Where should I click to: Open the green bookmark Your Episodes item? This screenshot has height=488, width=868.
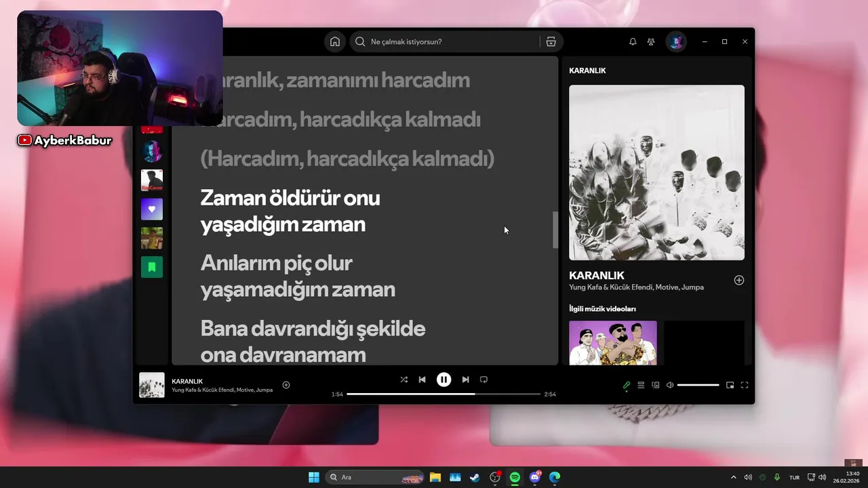tap(152, 267)
